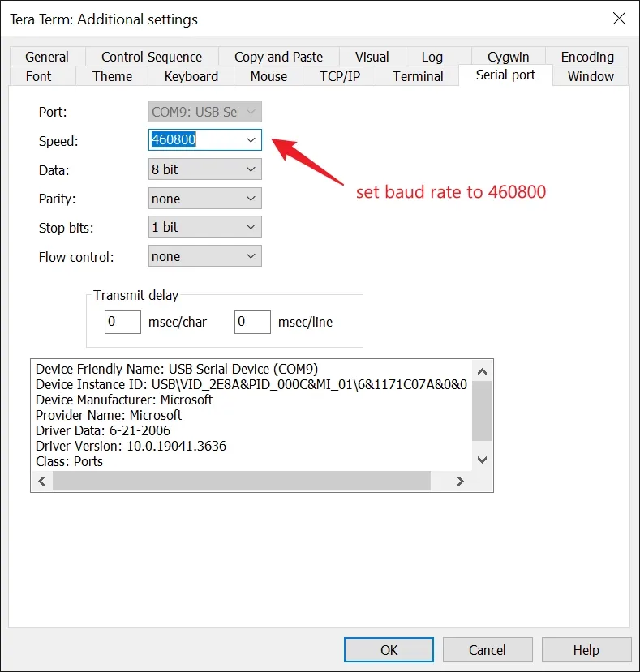This screenshot has height=672, width=640.
Task: Select the Serial port tab
Action: (505, 75)
